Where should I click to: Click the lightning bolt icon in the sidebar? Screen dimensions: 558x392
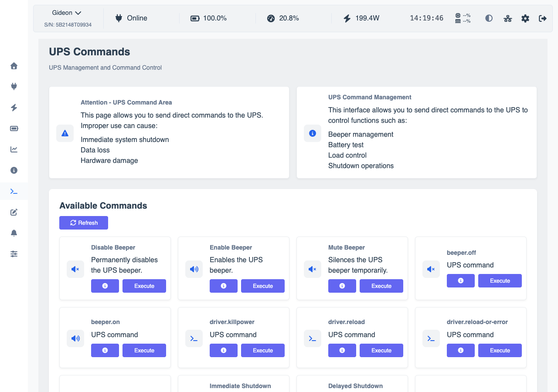(14, 108)
